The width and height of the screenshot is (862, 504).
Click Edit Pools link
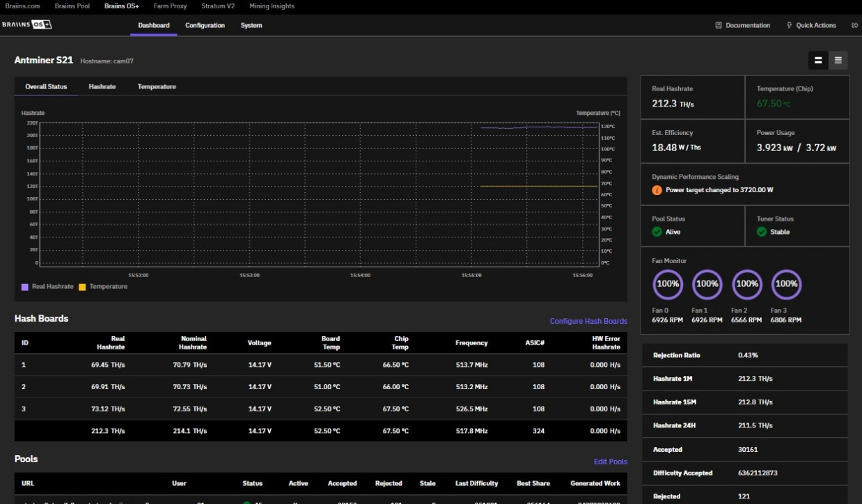(x=610, y=462)
